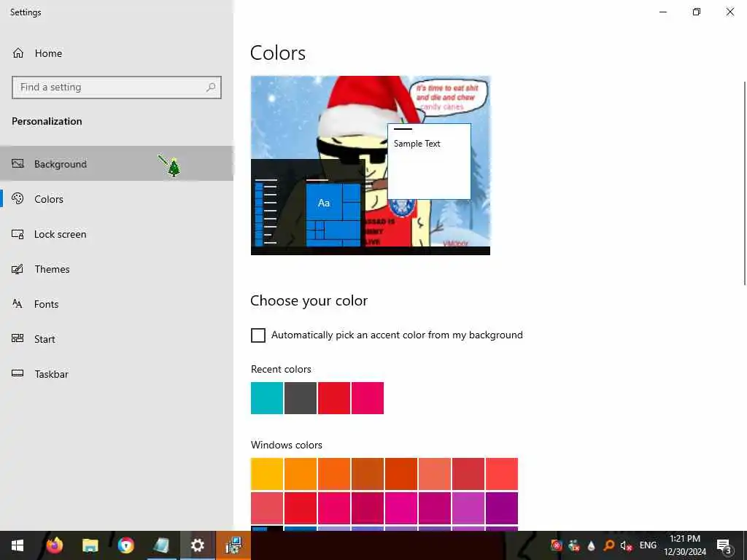
Task: Click the Start tiles icon in sidebar
Action: pyautogui.click(x=18, y=338)
